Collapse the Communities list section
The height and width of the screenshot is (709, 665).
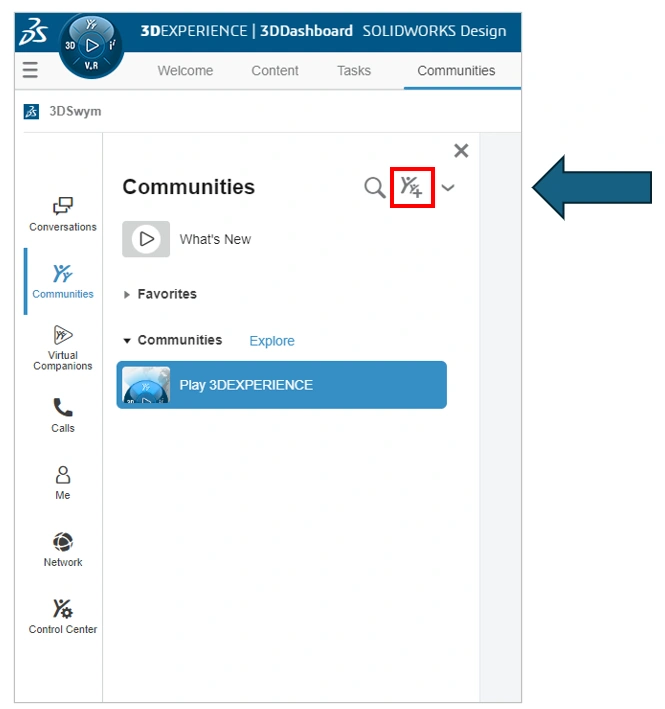[127, 341]
